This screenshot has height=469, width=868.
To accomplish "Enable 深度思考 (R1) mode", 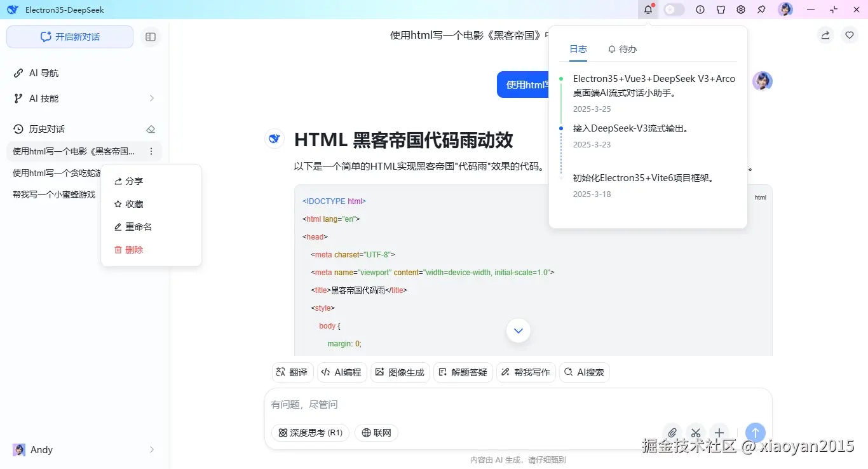I will 310,432.
